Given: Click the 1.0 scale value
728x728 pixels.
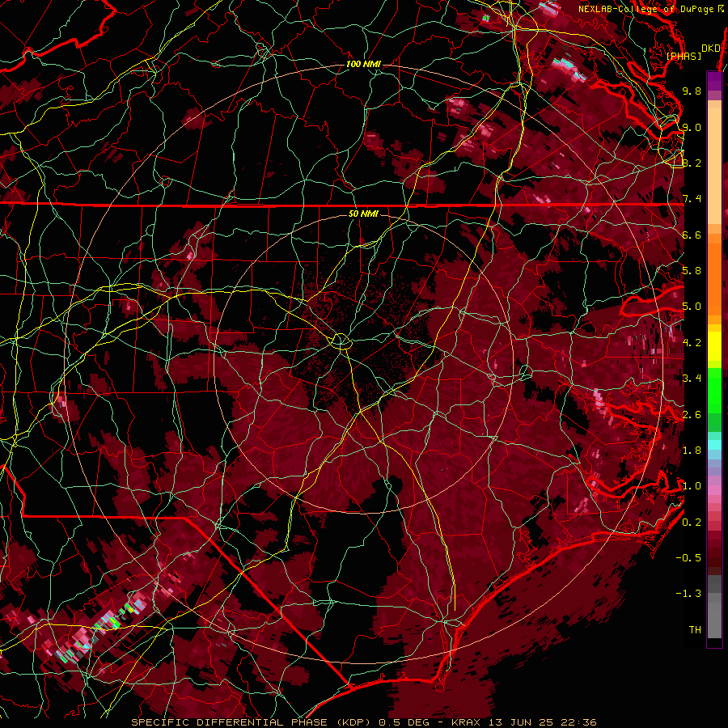Looking at the screenshot, I should click(x=692, y=486).
